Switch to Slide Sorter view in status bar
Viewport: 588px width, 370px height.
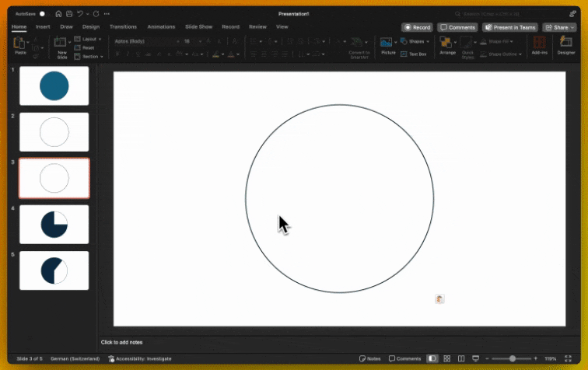(446, 359)
